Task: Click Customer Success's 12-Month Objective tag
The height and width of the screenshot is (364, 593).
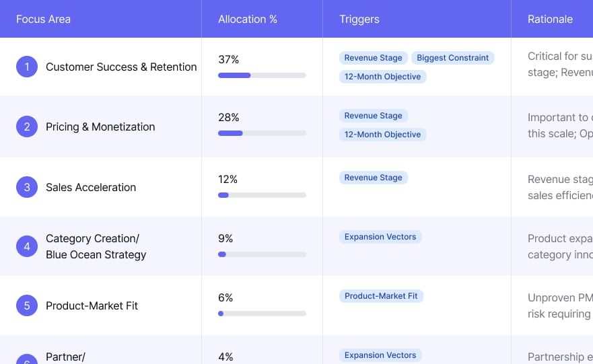Action: 382,77
